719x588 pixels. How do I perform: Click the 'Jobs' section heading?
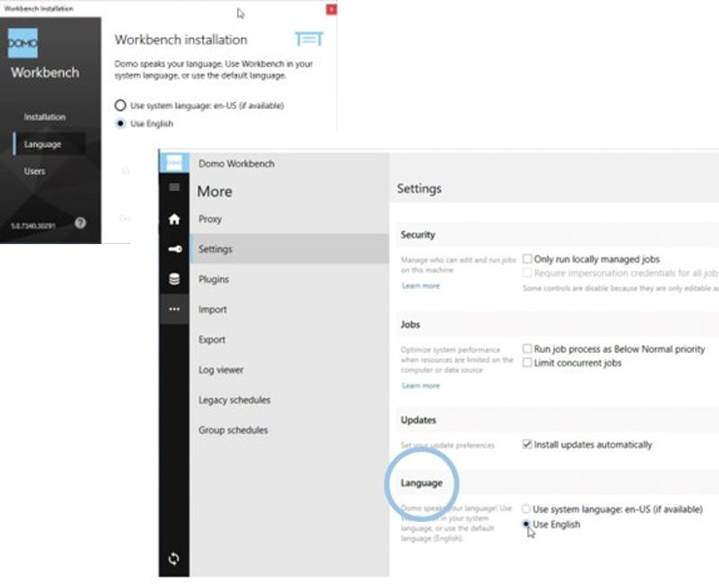pos(411,324)
